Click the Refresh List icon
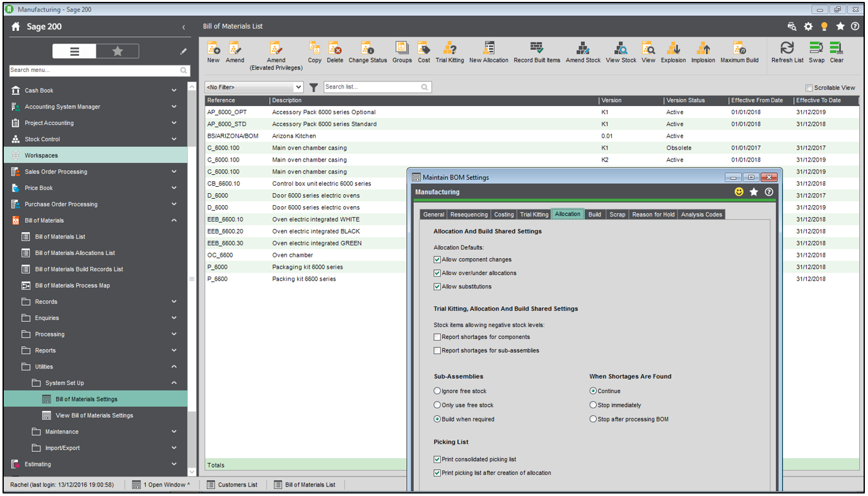 (x=787, y=49)
